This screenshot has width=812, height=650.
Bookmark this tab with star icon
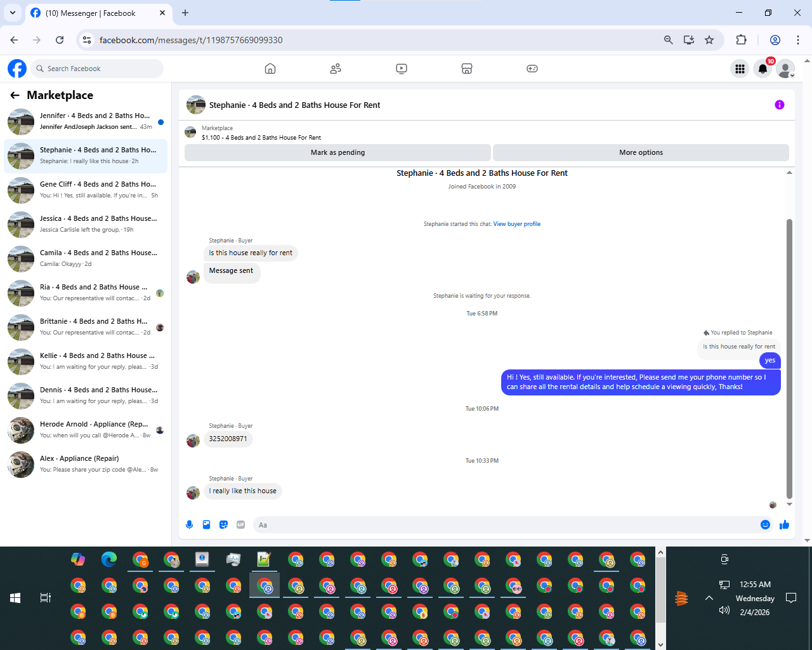click(x=709, y=40)
